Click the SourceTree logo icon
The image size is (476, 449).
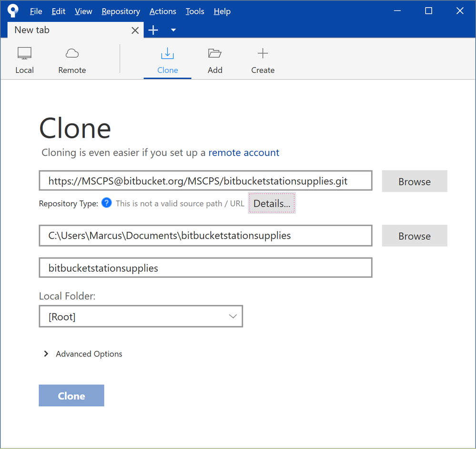[13, 10]
